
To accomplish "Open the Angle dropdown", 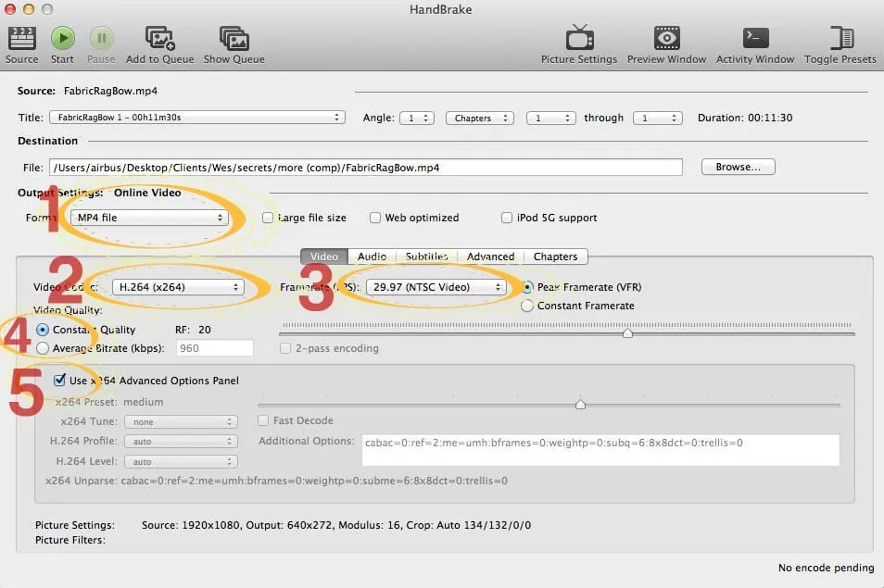I will (417, 118).
